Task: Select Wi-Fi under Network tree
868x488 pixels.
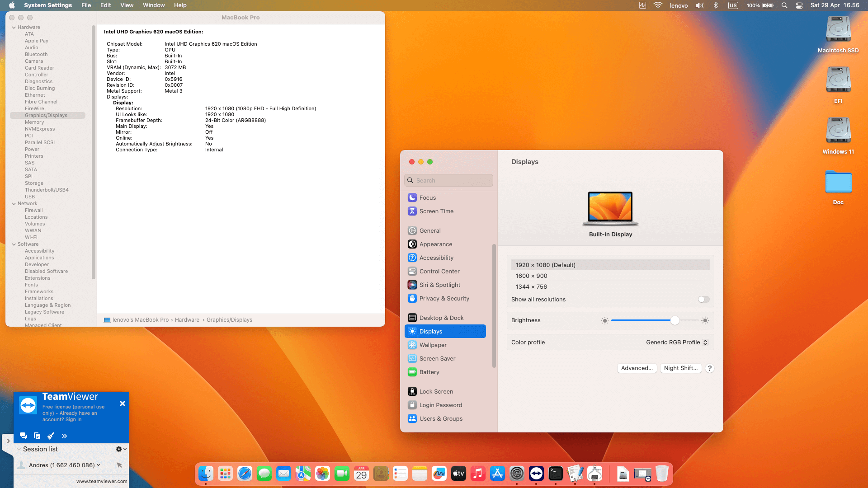Action: click(x=31, y=237)
